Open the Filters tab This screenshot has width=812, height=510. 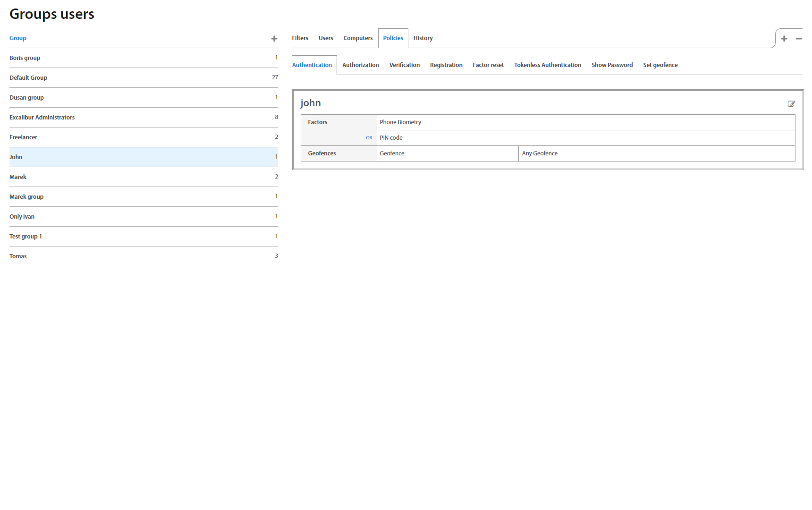pyautogui.click(x=300, y=38)
